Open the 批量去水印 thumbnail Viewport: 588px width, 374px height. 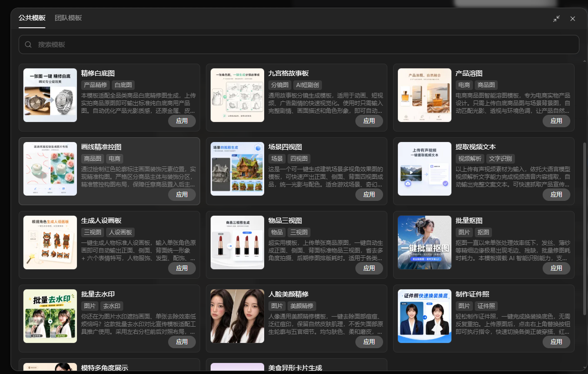tap(50, 316)
